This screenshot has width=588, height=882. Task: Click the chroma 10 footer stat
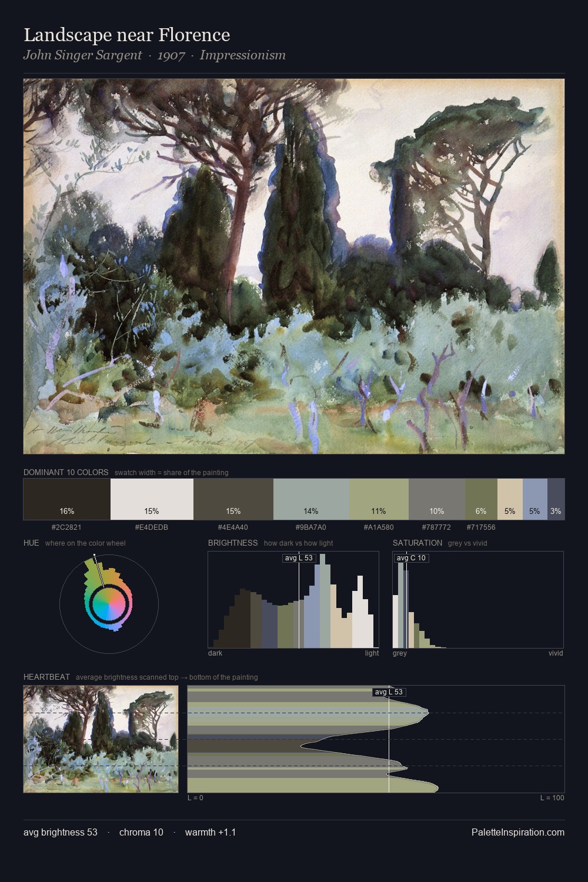(141, 832)
